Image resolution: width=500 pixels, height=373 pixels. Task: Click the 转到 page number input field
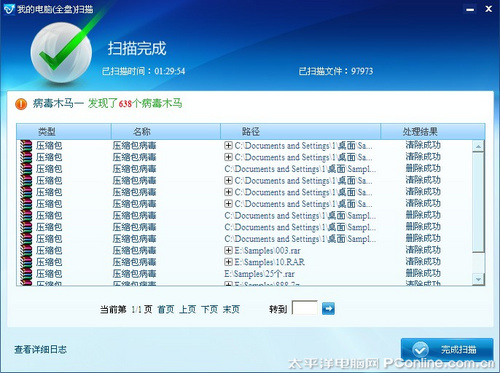pos(305,308)
